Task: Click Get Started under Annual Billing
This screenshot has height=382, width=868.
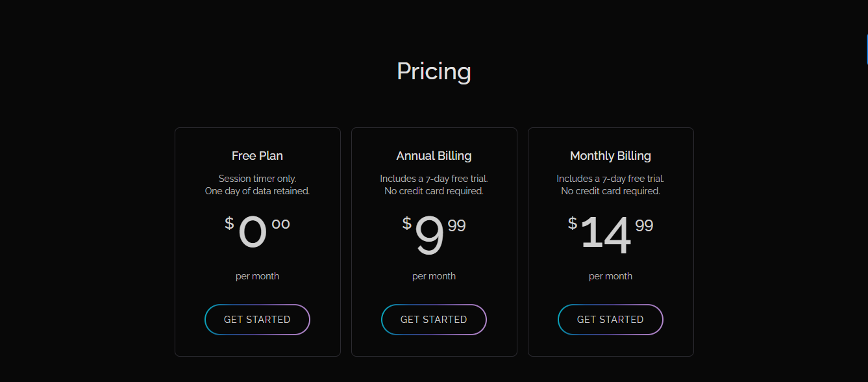Action: (434, 320)
